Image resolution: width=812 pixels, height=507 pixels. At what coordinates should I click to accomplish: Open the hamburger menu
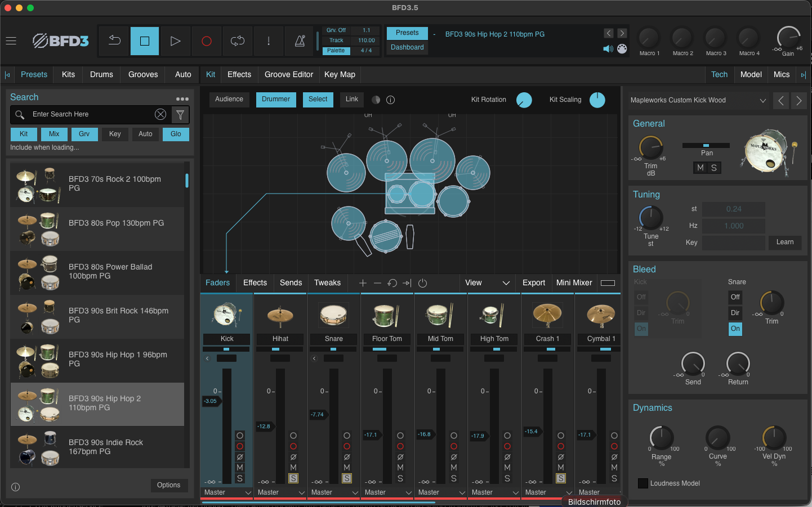[11, 41]
